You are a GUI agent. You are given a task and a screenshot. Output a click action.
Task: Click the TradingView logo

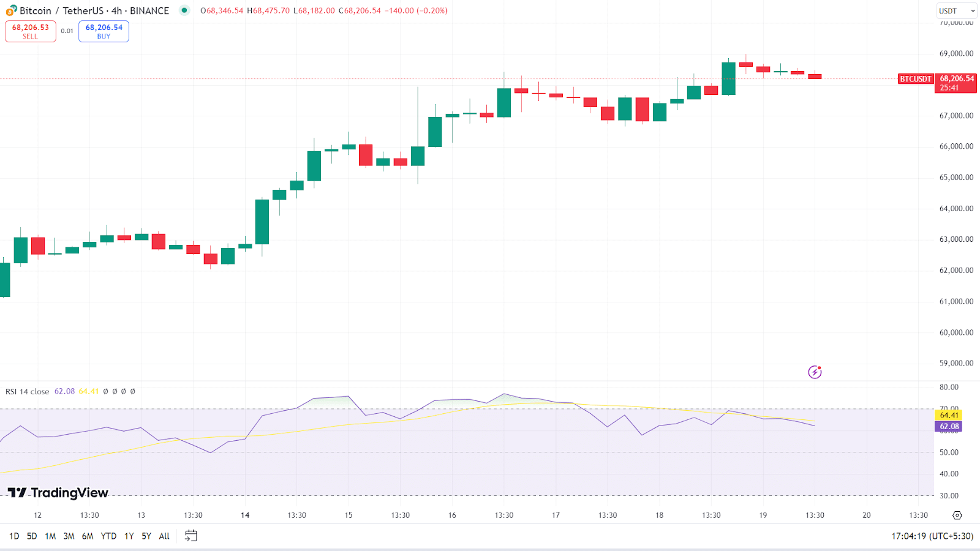(58, 493)
